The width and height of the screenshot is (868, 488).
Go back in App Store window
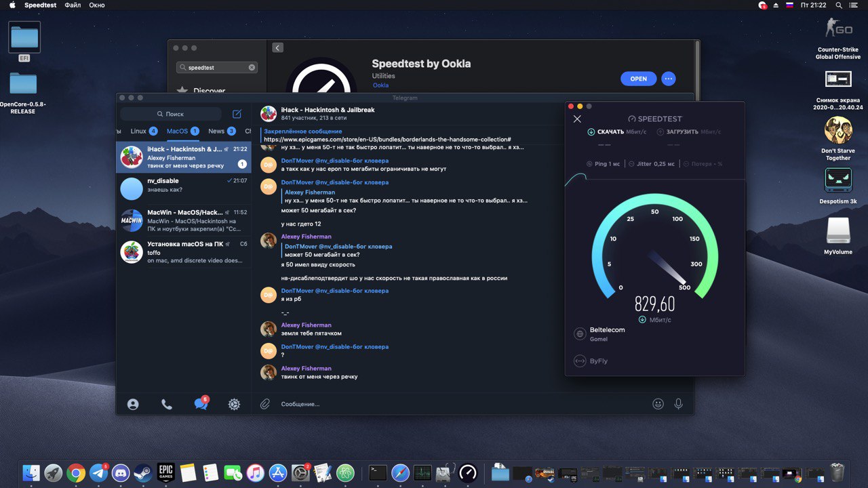coord(277,47)
